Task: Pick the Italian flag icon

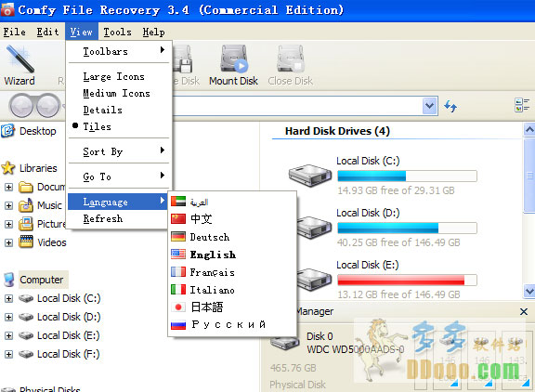Action: (x=178, y=290)
